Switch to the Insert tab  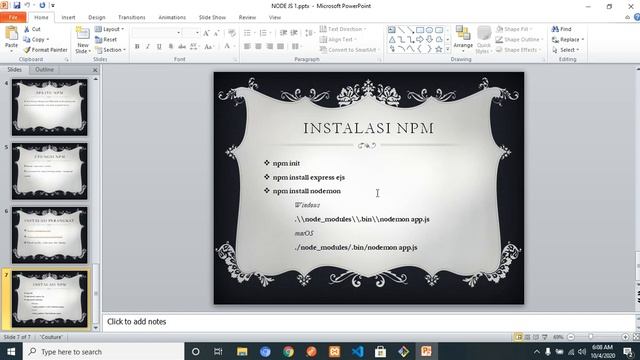(68, 18)
